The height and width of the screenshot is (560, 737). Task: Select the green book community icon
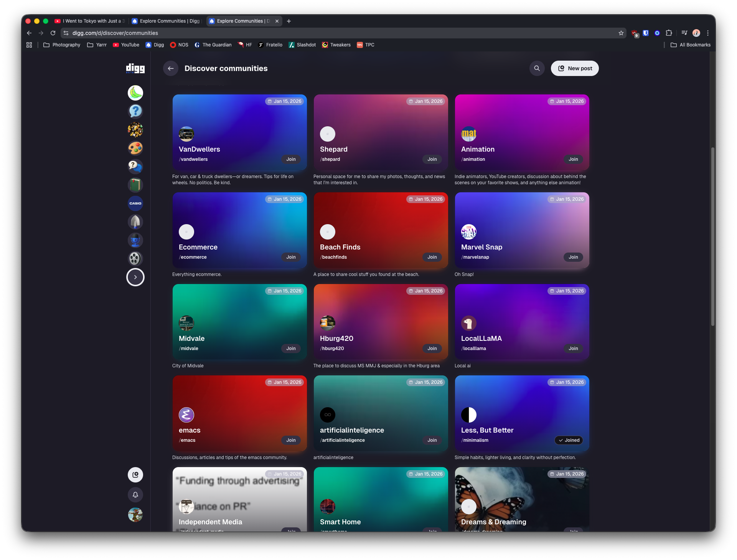(135, 185)
